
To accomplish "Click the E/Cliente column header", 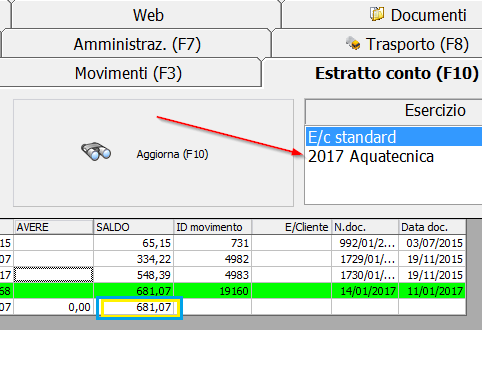I will (292, 227).
